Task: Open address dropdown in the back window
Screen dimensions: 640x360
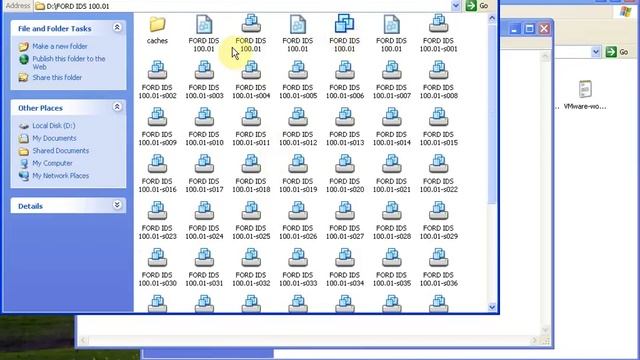Action: coord(596,52)
